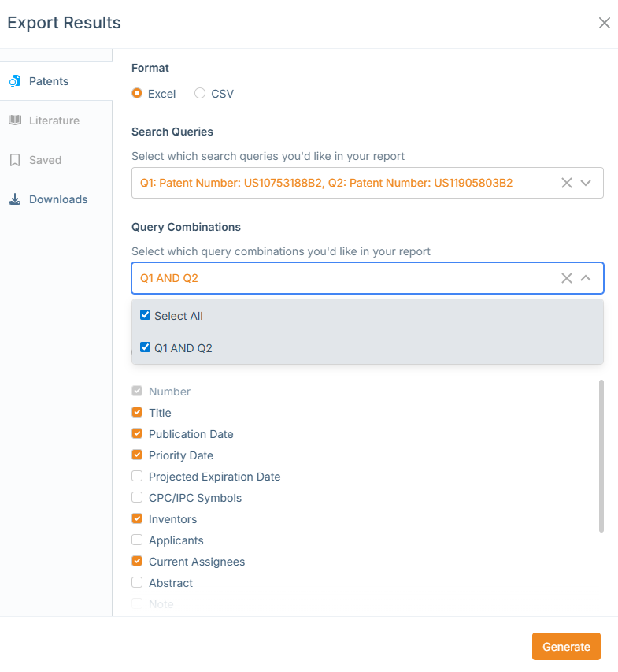The width and height of the screenshot is (618, 672).
Task: Click the Saved bookmark icon
Action: coord(14,160)
